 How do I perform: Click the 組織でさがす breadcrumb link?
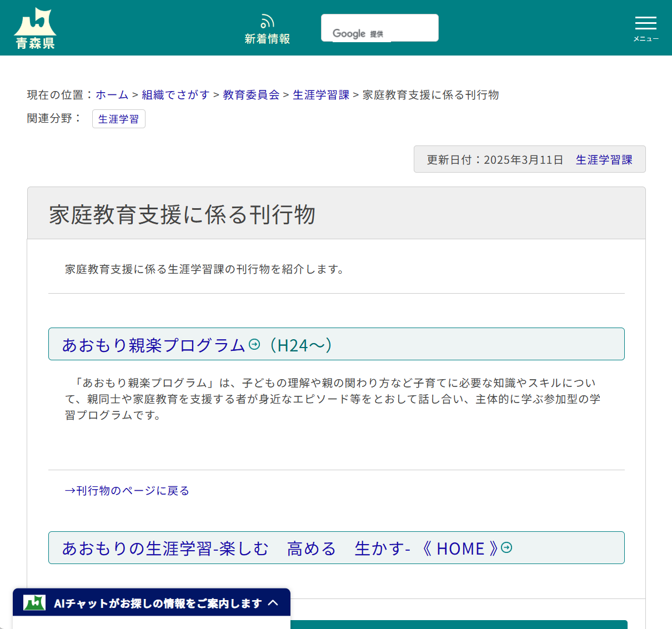tap(175, 94)
